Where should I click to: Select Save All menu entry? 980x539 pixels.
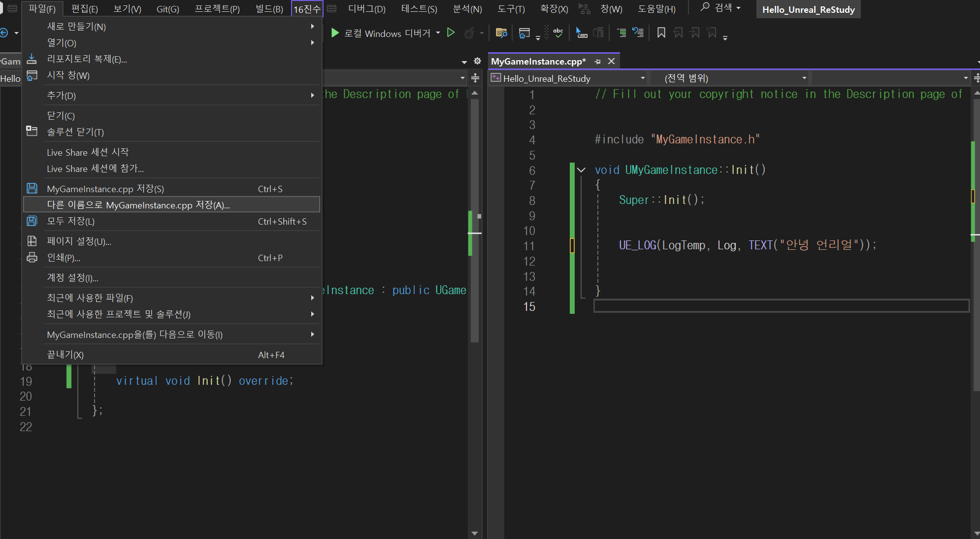(x=70, y=221)
